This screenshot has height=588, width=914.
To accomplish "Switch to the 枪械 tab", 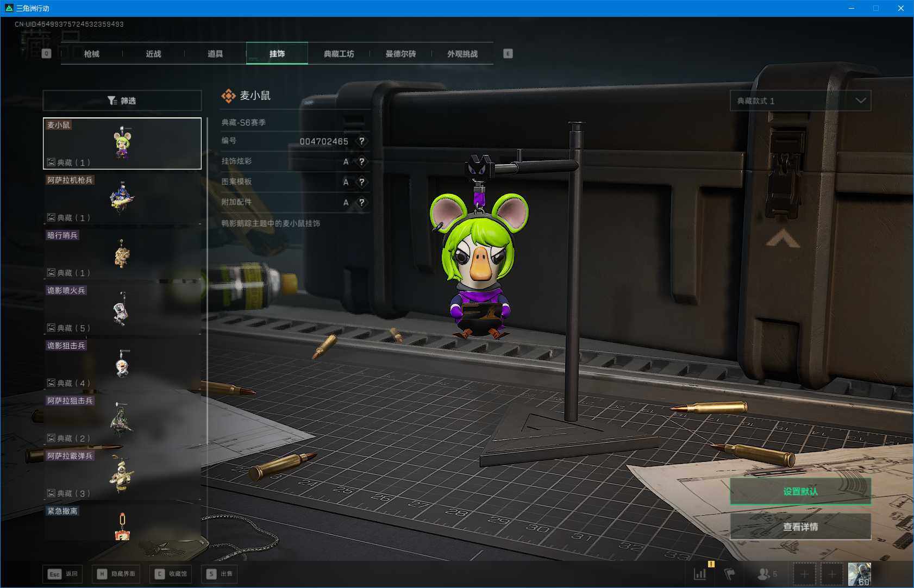I will (92, 54).
